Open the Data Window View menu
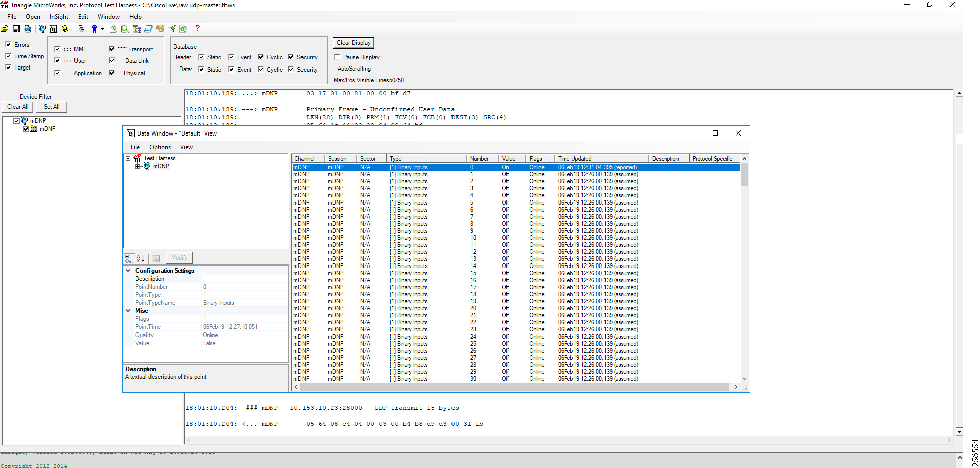 [x=187, y=147]
